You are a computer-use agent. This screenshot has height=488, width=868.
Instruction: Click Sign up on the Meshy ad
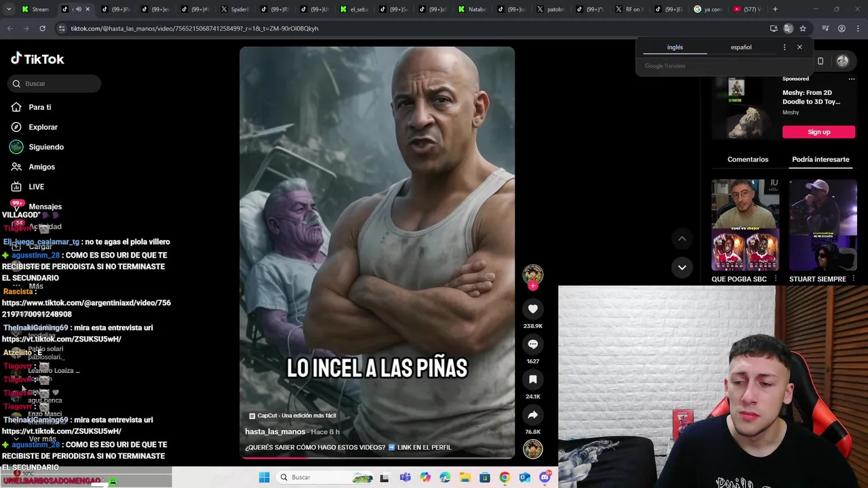[818, 131]
